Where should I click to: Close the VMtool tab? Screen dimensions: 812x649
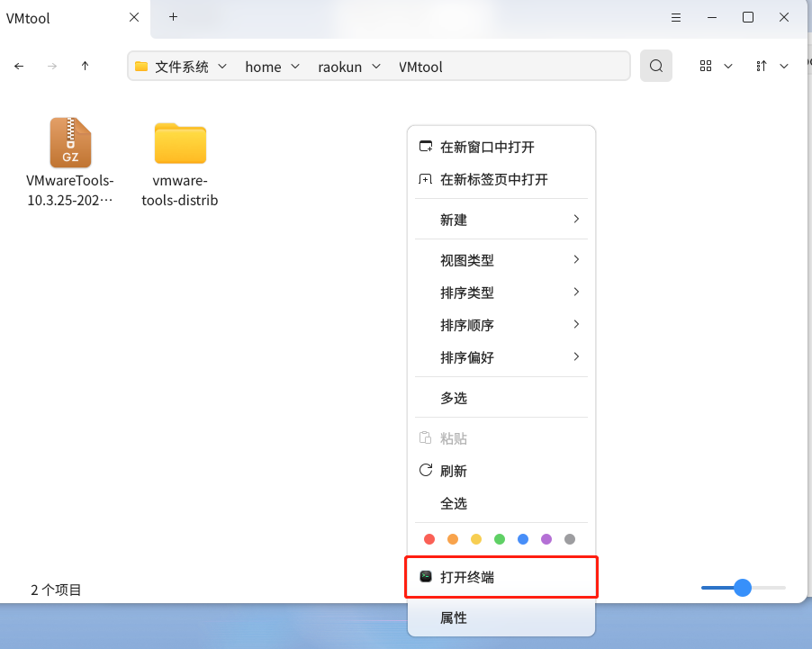134,18
